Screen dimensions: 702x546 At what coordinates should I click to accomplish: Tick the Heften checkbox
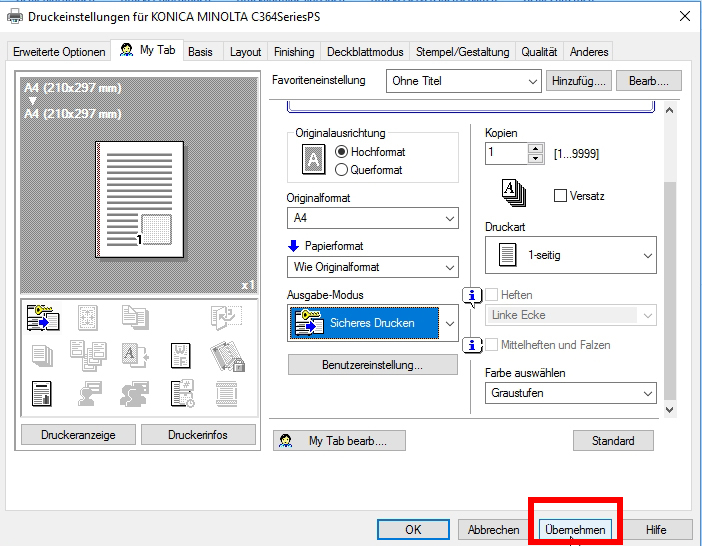pyautogui.click(x=492, y=294)
